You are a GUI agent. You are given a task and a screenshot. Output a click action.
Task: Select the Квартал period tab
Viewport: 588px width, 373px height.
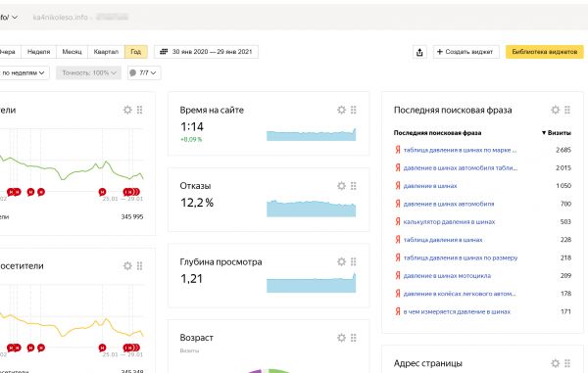tap(106, 52)
